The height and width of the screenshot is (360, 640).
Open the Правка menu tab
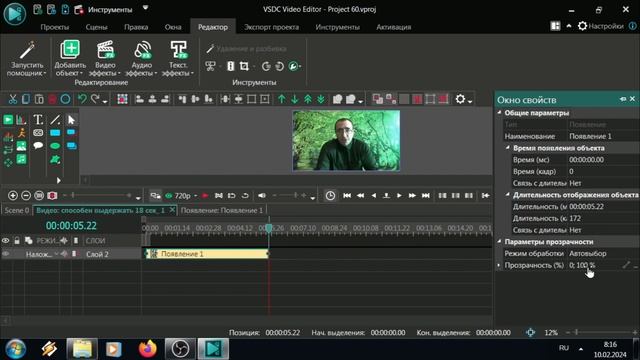(136, 27)
